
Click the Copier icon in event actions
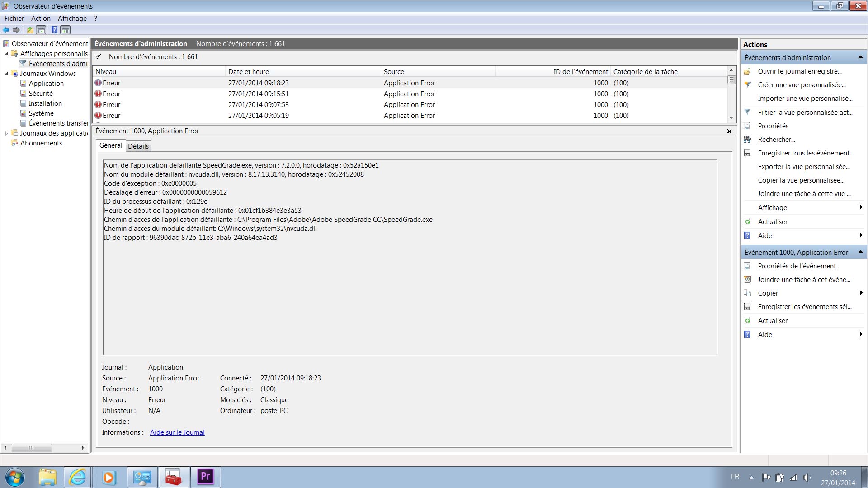pos(748,293)
